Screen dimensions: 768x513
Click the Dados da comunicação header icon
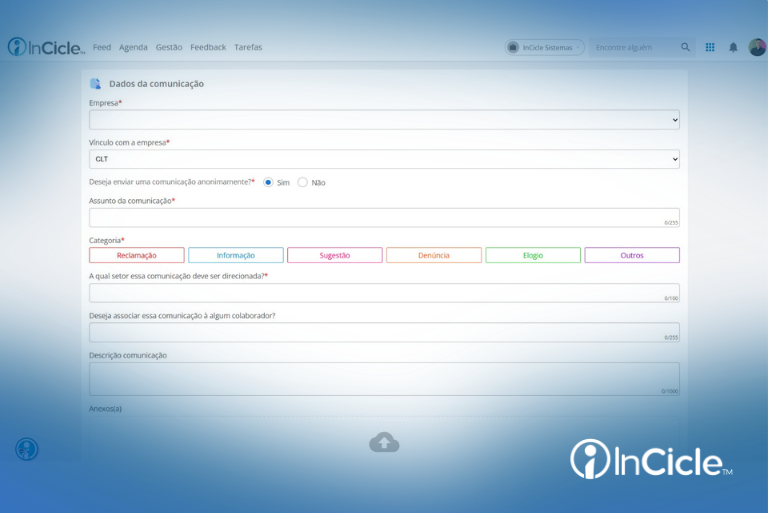(96, 84)
